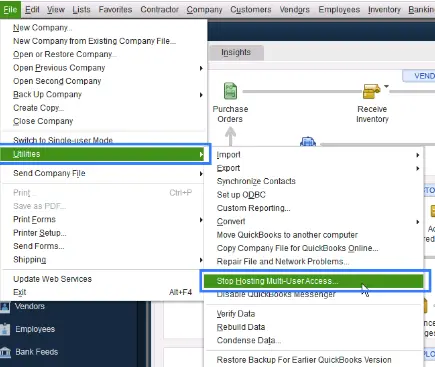Select Repair File and Network Problems

point(314,261)
